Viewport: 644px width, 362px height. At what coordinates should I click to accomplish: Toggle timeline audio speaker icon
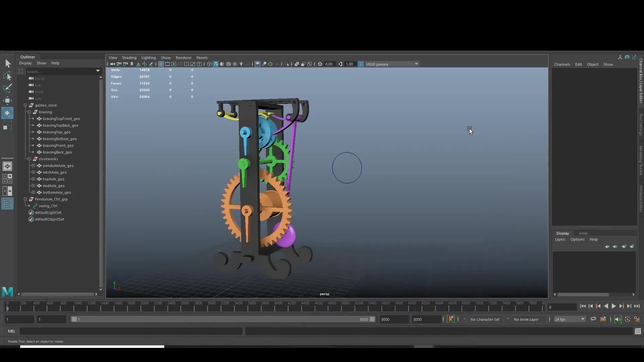618,319
